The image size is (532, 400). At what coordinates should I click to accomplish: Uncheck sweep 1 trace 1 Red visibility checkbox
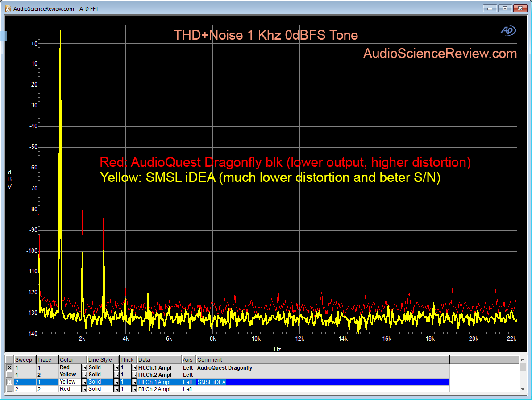point(9,368)
